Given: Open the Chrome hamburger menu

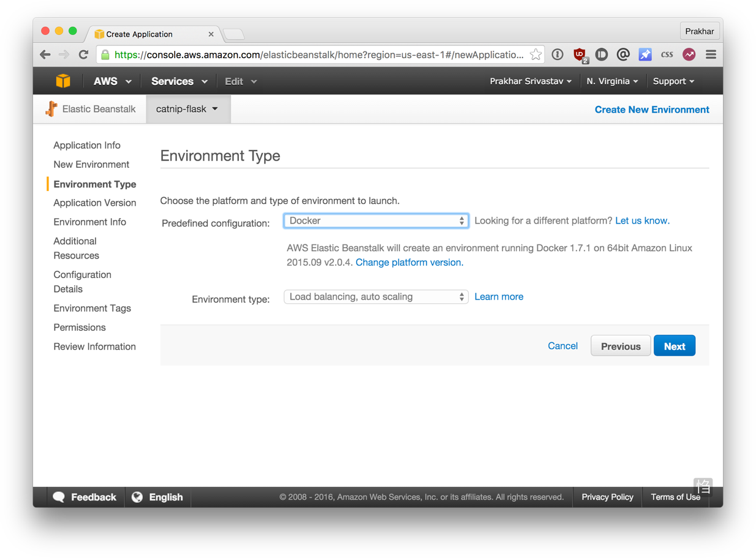Looking at the screenshot, I should point(711,55).
